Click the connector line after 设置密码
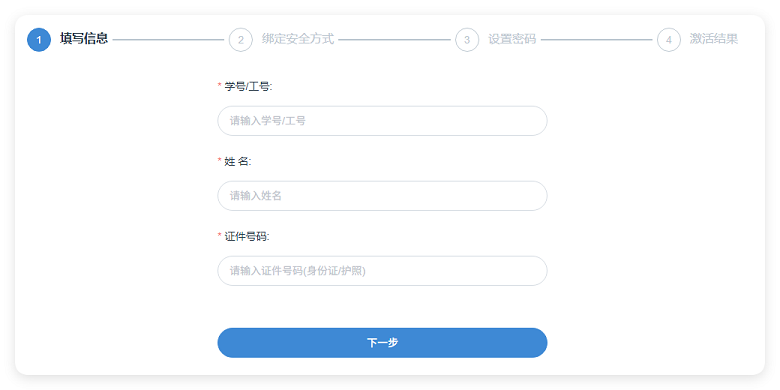Viewport: 780px width, 390px height. [x=596, y=40]
